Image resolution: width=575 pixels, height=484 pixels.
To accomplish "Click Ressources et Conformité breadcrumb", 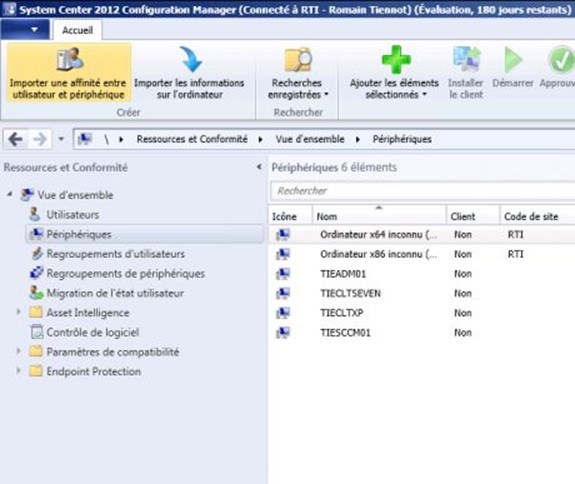I will point(192,139).
